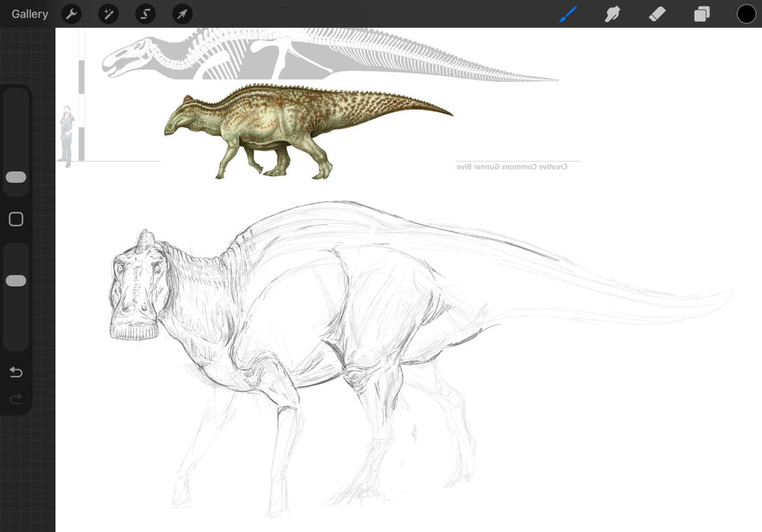Select the Smudge tool
Viewport: 762px width, 532px height.
click(x=613, y=14)
